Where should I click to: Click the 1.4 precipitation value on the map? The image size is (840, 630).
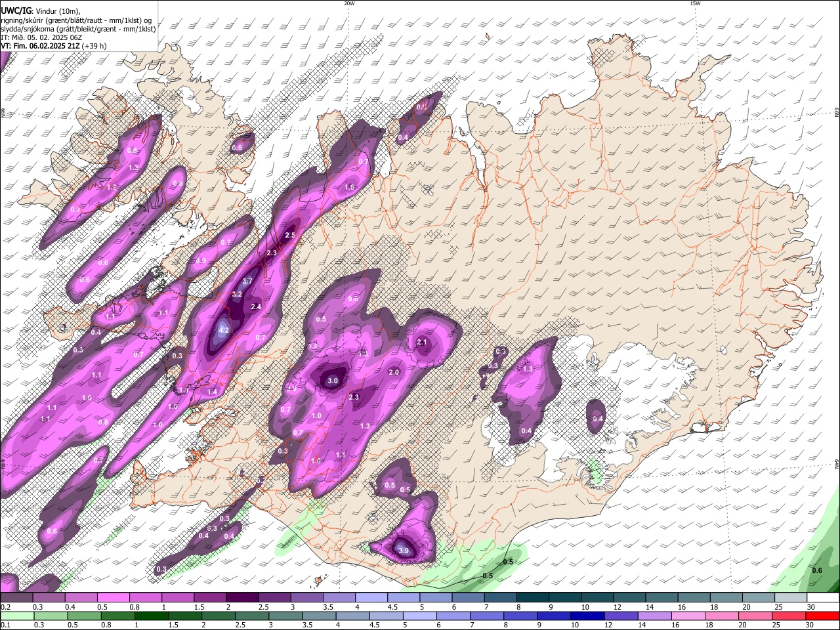coord(212,392)
